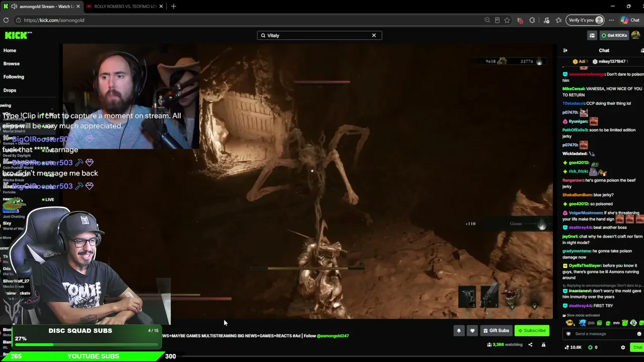
Task: Reload the current page
Action: 6,20
